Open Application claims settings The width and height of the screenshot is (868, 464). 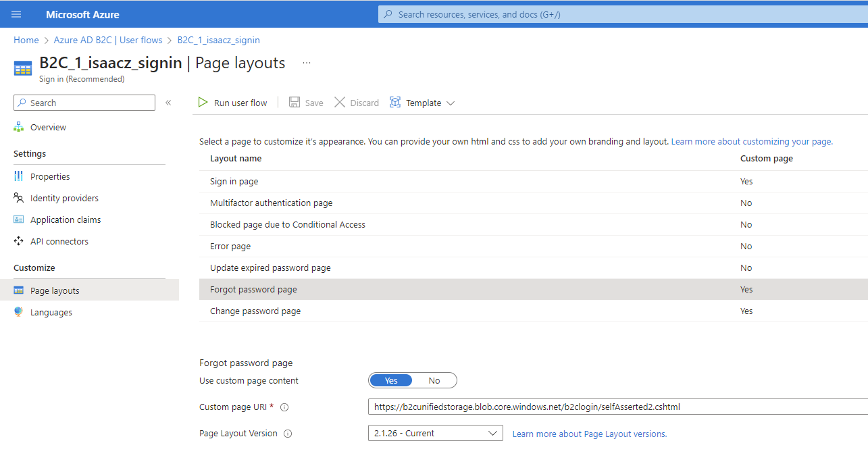[66, 219]
